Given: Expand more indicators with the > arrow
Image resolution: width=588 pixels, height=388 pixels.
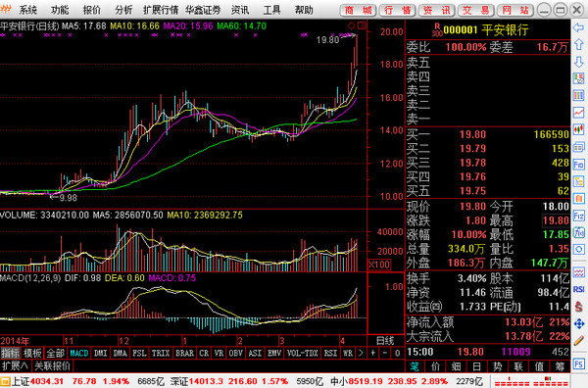Looking at the screenshot, I should (x=361, y=353).
